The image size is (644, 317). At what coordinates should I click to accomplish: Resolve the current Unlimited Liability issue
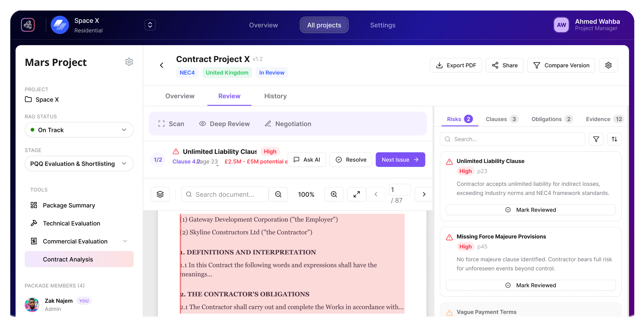coord(351,159)
